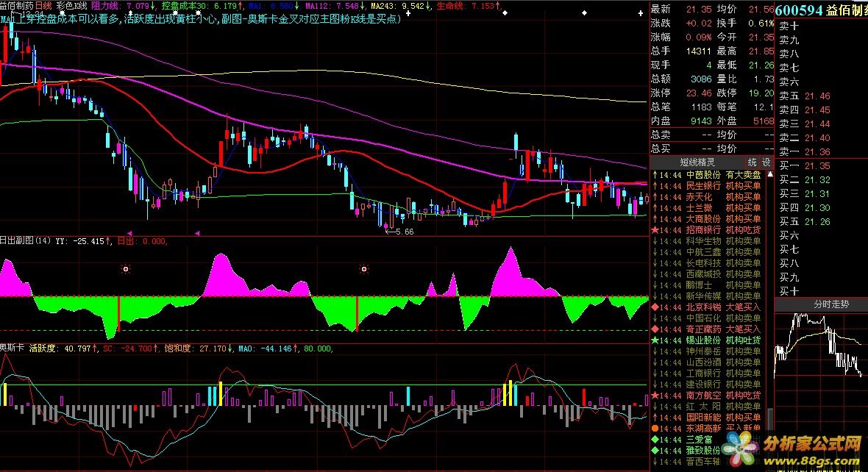Click the down-arrow icon beside 科华生物
The image size is (868, 472).
(x=655, y=241)
